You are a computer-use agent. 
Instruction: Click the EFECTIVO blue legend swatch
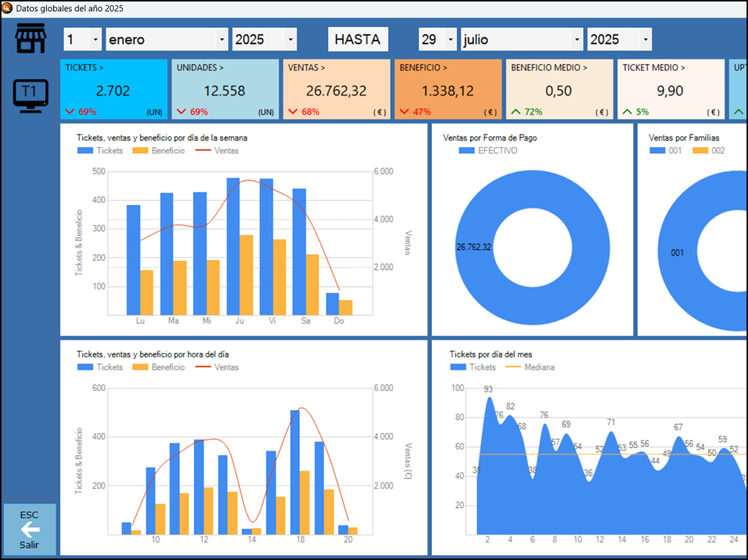(x=467, y=151)
